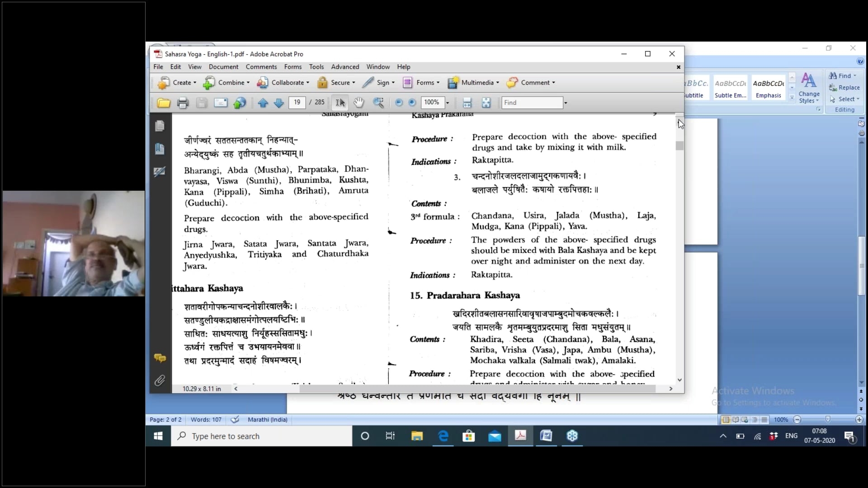
Task: Click the Print icon in Acrobat toolbar
Action: pyautogui.click(x=183, y=103)
